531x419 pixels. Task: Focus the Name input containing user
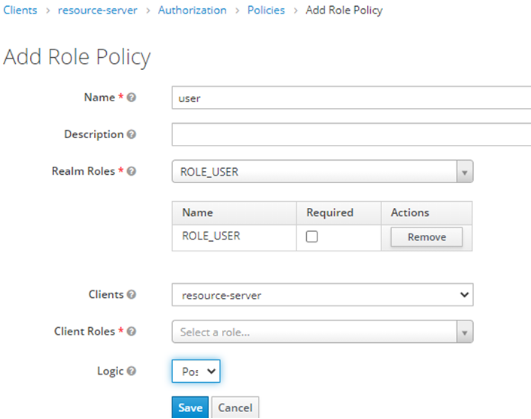[351, 98]
